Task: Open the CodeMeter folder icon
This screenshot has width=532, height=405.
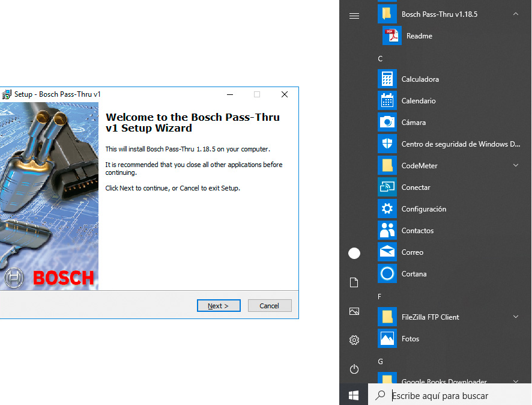Action: pyautogui.click(x=387, y=166)
